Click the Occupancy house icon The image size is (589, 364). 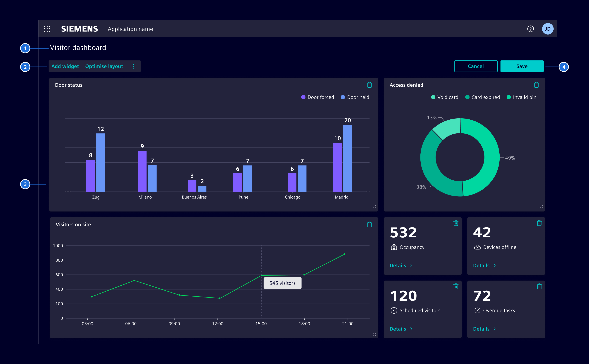[394, 247]
